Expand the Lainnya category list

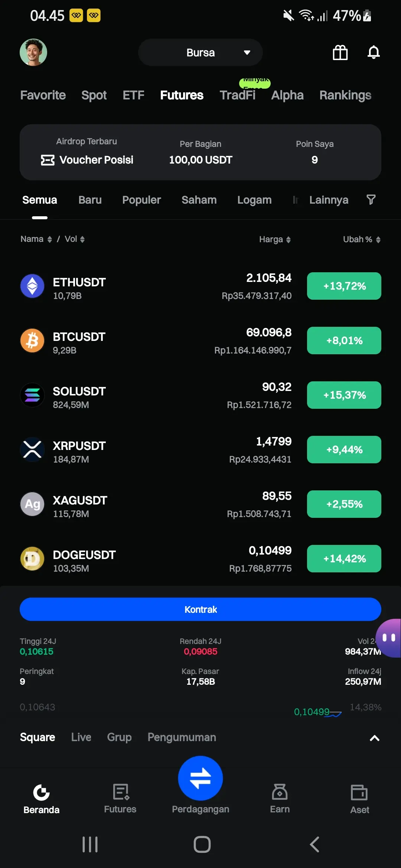point(329,200)
